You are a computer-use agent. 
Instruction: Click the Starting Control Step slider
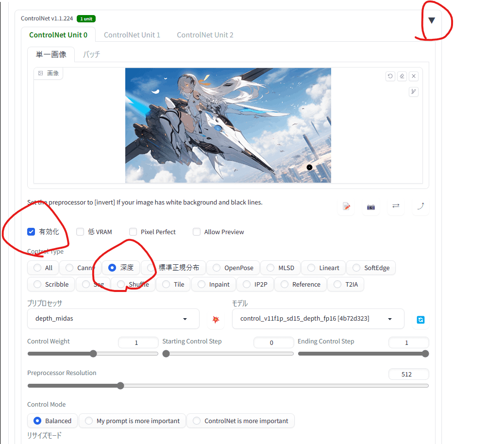click(228, 354)
